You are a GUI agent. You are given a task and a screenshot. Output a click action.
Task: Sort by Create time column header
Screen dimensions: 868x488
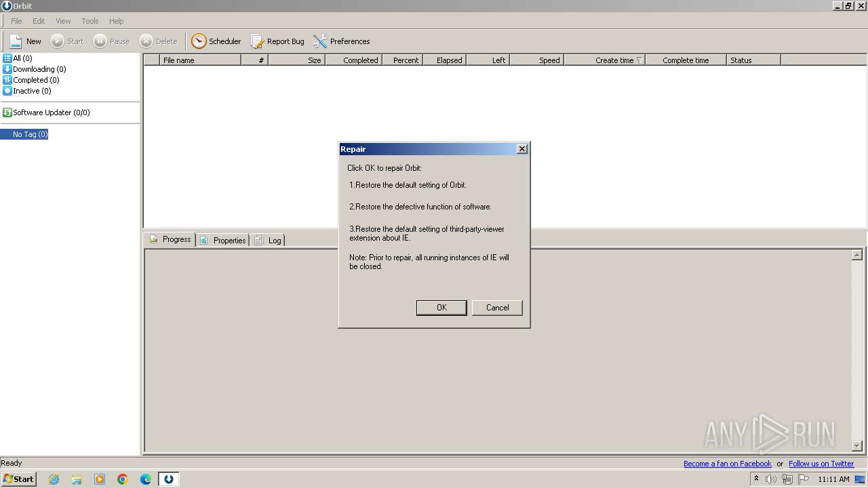tap(605, 60)
